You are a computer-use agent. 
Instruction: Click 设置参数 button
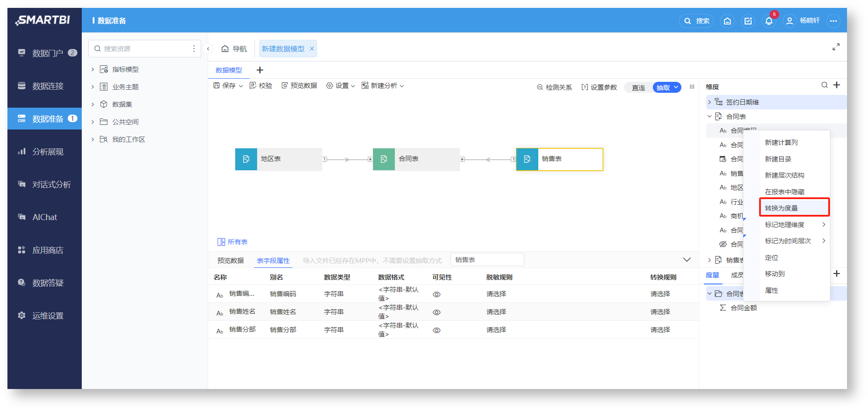tap(599, 88)
